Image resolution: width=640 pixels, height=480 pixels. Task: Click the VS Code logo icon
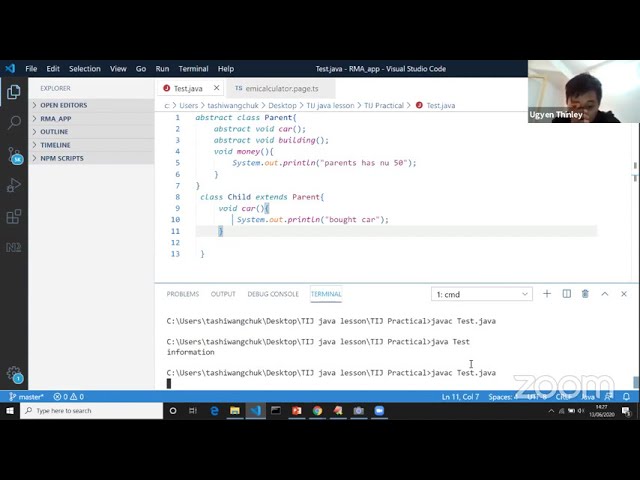(x=10, y=68)
